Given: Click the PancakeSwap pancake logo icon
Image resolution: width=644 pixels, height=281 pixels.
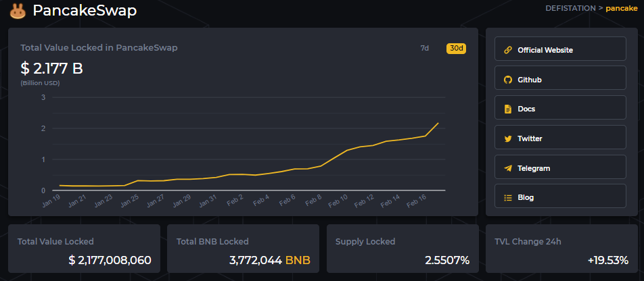Looking at the screenshot, I should tap(18, 11).
